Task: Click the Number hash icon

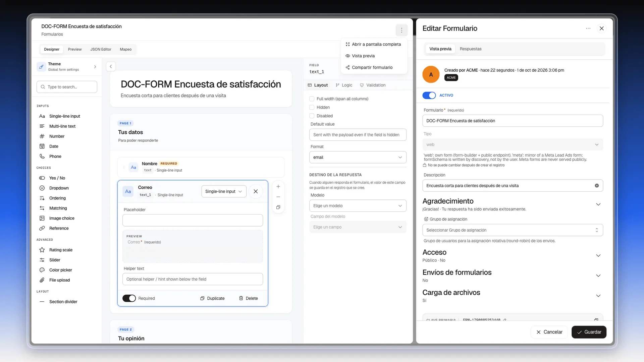Action: [42, 136]
